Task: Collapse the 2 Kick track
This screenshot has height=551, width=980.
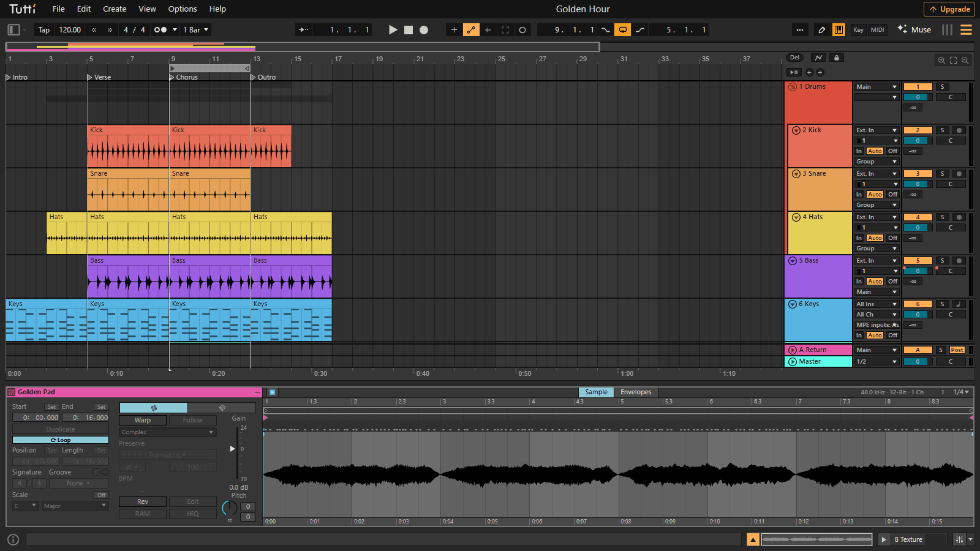Action: click(x=796, y=130)
